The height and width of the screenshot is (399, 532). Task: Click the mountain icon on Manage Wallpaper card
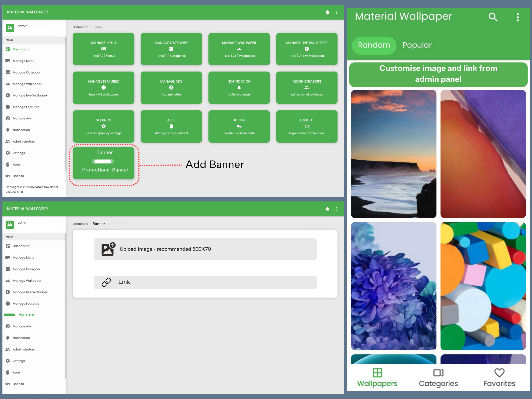[239, 49]
